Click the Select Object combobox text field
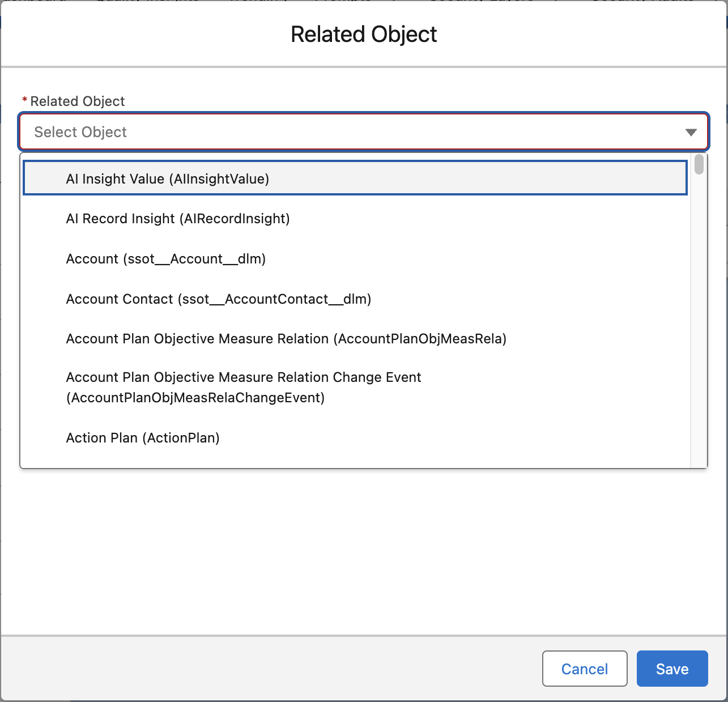728x702 pixels. pyautogui.click(x=363, y=132)
